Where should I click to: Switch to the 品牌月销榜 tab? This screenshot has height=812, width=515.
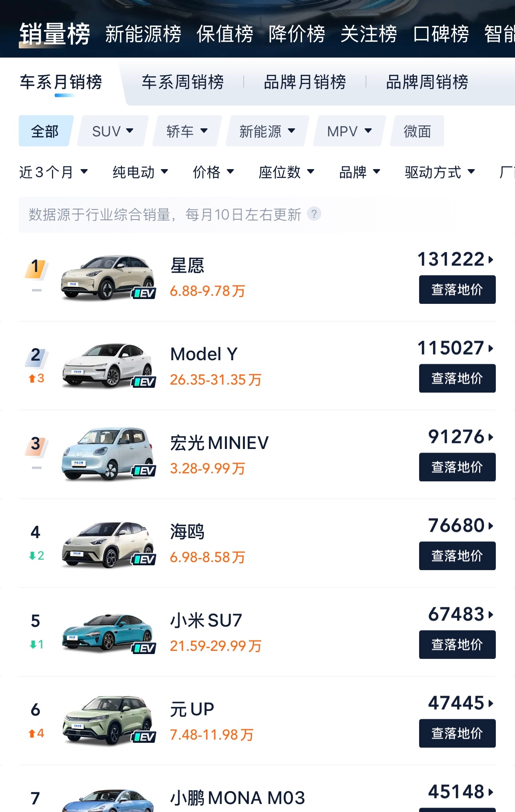point(305,82)
